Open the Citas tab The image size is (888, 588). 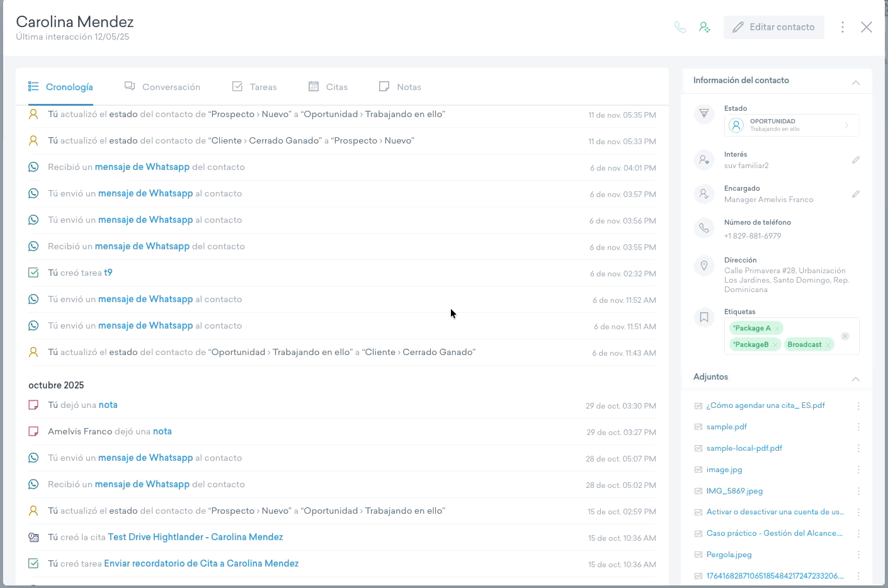point(328,87)
